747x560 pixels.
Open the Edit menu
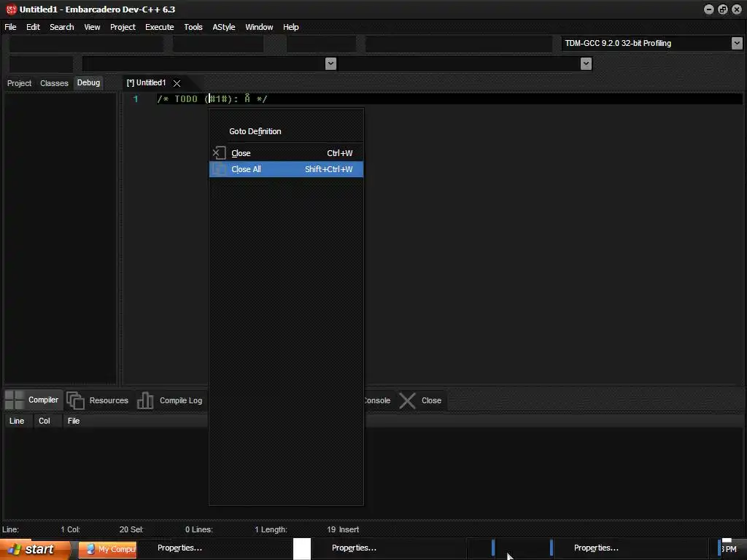(x=33, y=27)
